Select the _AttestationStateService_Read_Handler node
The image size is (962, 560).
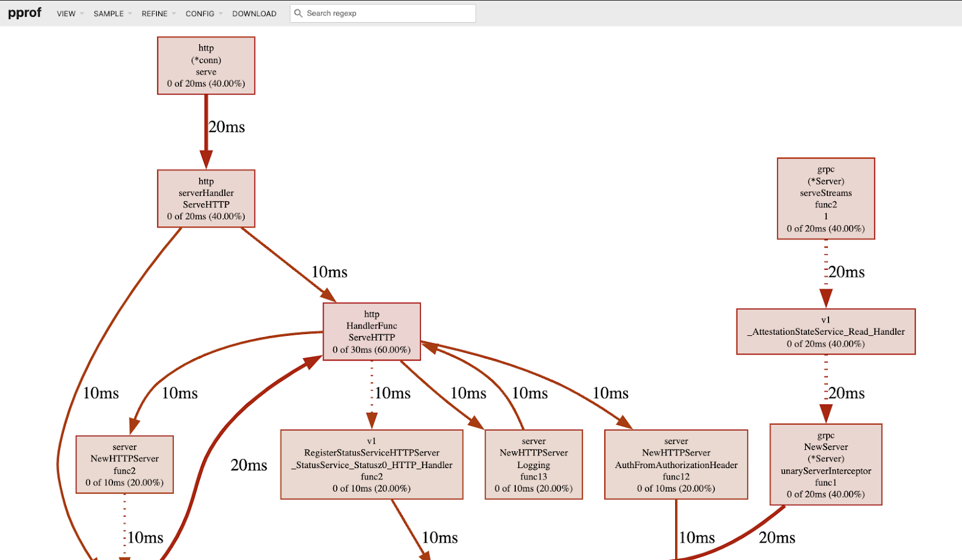pyautogui.click(x=826, y=332)
